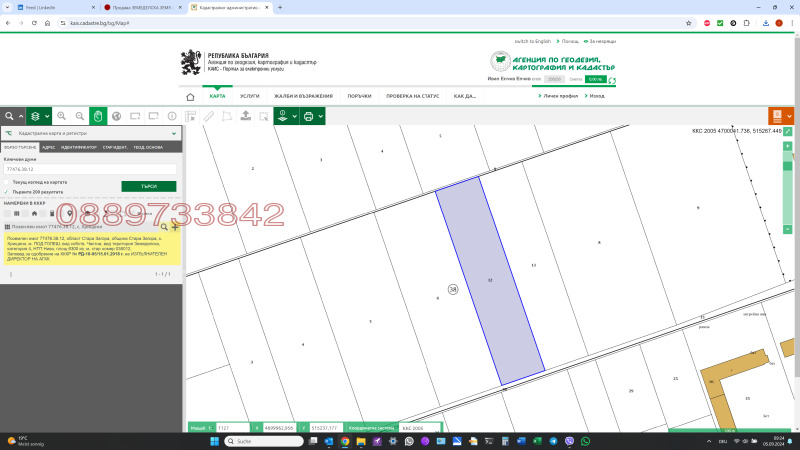Activate the pan hand tool

[98, 116]
